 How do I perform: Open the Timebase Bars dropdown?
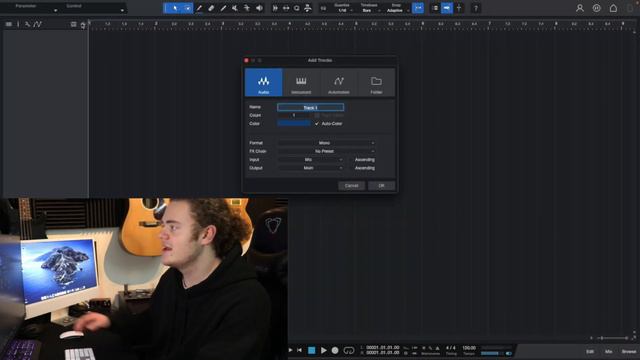click(369, 10)
